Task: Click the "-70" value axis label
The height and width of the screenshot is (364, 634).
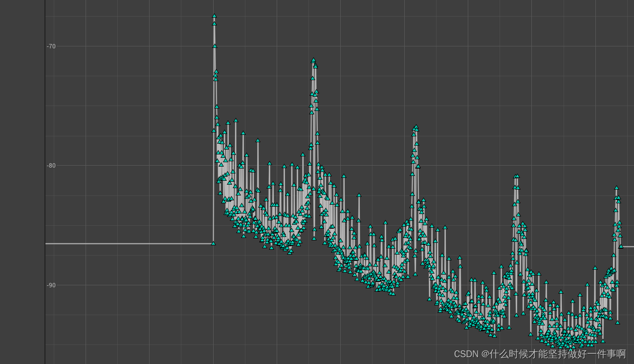Action: 51,46
